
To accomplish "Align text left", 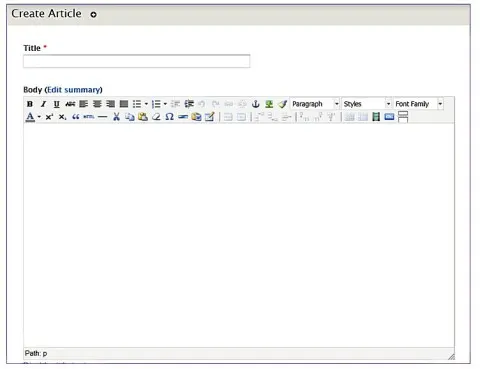I will tap(83, 104).
